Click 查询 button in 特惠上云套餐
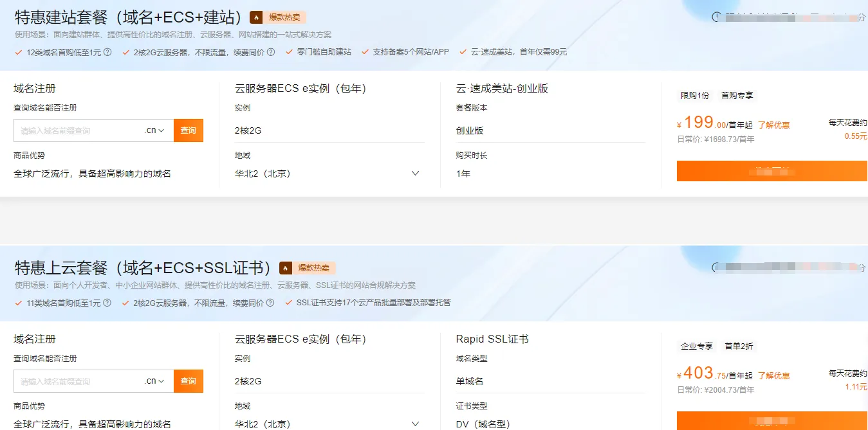The height and width of the screenshot is (430, 868). 189,381
